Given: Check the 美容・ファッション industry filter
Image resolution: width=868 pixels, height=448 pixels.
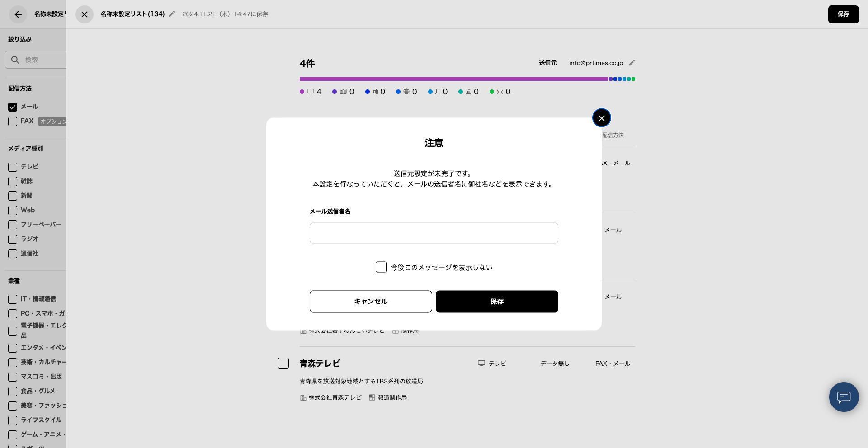Looking at the screenshot, I should [13, 406].
